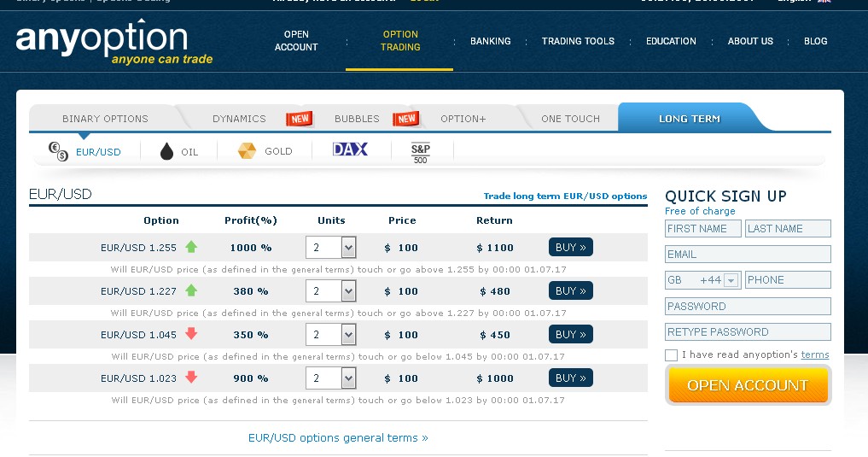Viewport: 868px width, 457px height.
Task: Open the Option Trading menu item
Action: [400, 41]
